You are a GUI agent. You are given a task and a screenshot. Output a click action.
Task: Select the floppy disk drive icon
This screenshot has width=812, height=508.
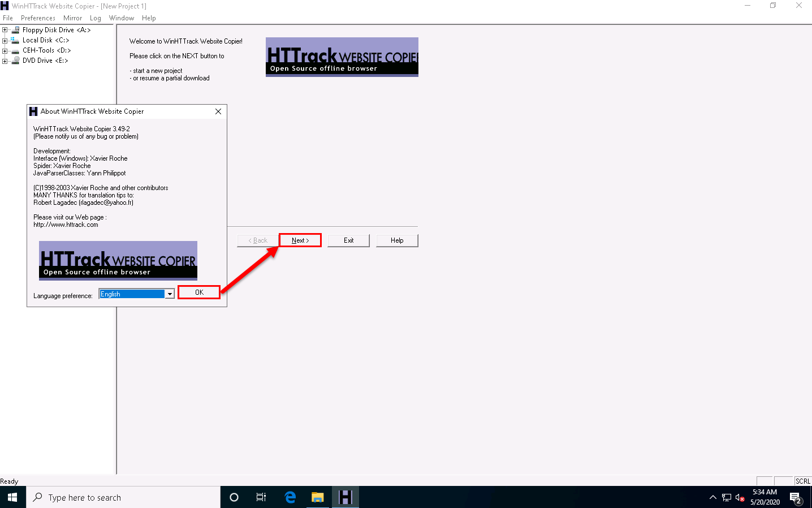16,30
